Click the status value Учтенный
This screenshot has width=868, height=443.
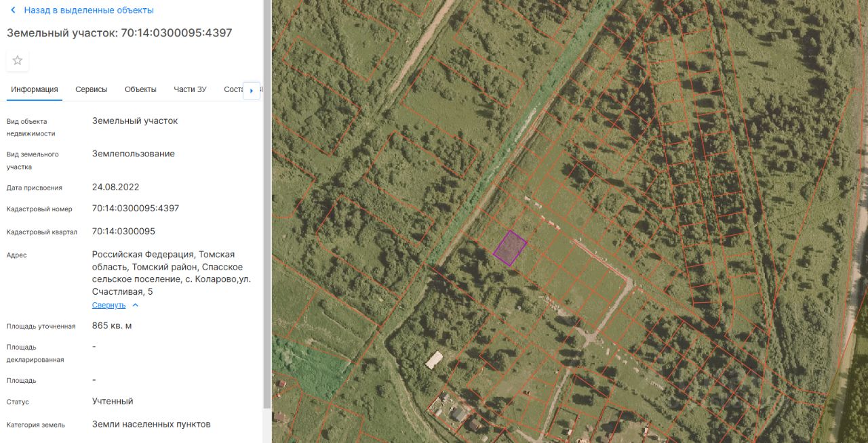(x=113, y=402)
